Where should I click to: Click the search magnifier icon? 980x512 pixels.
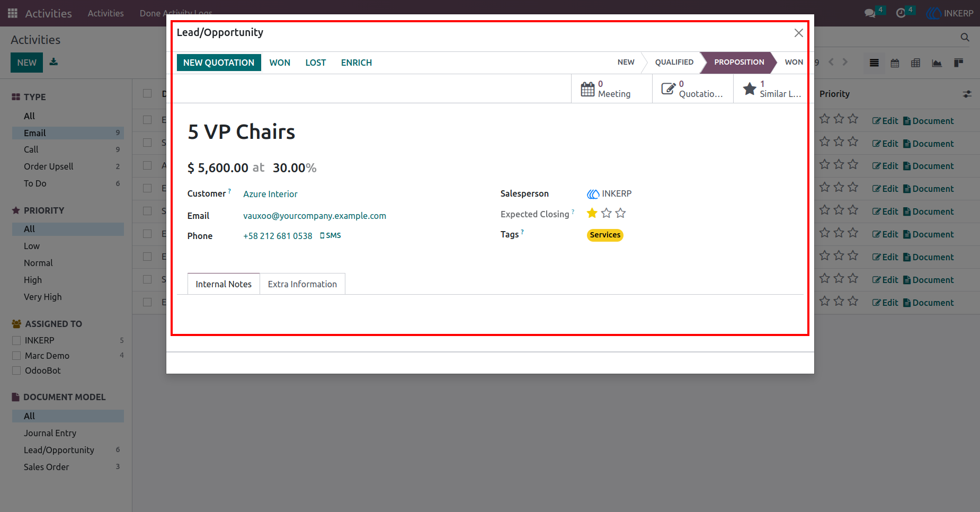pos(965,37)
